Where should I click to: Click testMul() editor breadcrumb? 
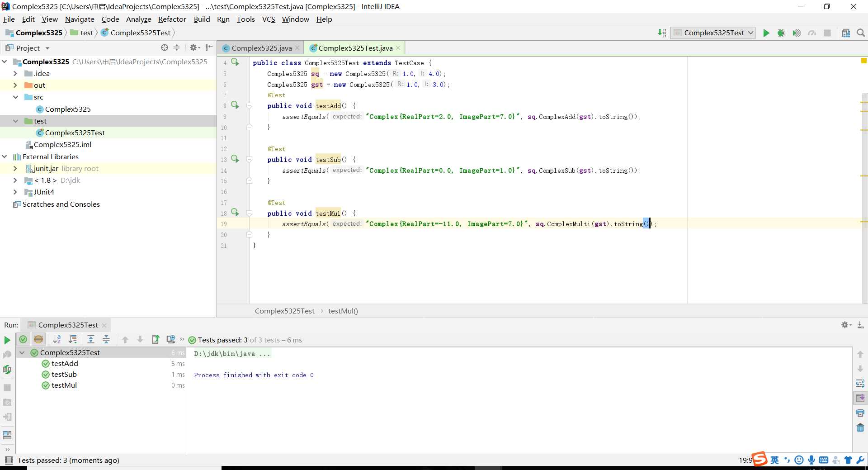(x=343, y=311)
